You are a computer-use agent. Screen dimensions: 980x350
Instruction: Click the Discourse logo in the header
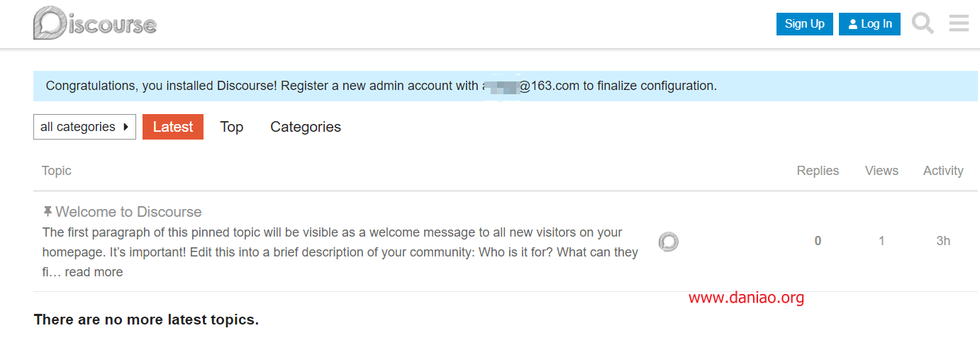[x=95, y=23]
